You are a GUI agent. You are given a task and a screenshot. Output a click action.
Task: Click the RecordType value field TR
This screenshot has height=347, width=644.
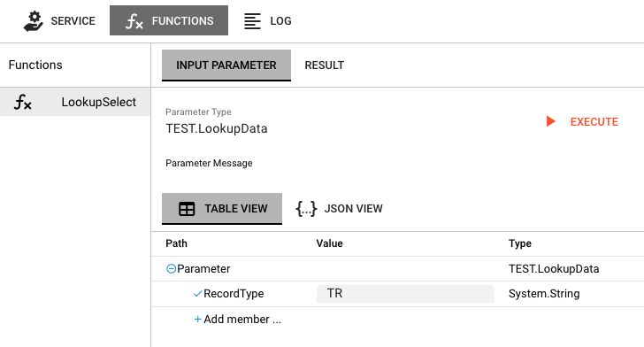(x=405, y=294)
